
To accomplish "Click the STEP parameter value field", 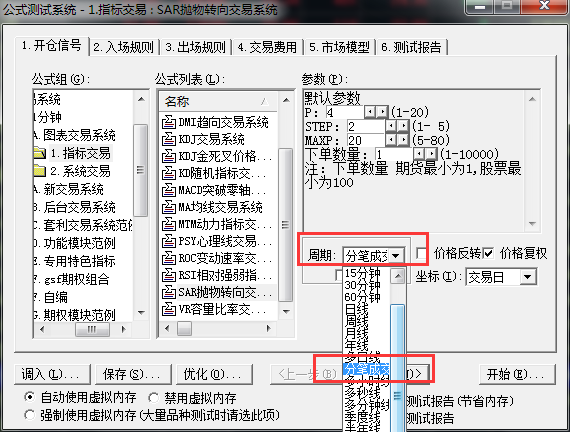I will [366, 126].
